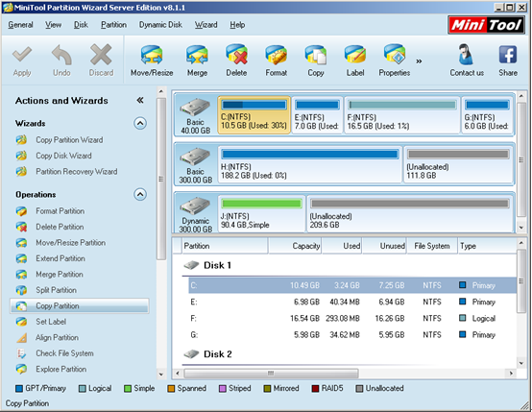
Task: Expand the toolbar overflow chevron
Action: pyautogui.click(x=419, y=61)
